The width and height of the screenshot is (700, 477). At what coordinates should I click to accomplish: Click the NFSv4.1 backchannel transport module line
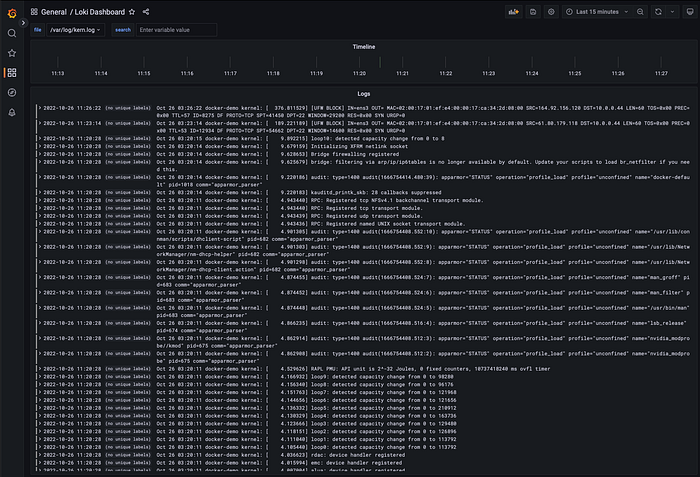(319, 201)
